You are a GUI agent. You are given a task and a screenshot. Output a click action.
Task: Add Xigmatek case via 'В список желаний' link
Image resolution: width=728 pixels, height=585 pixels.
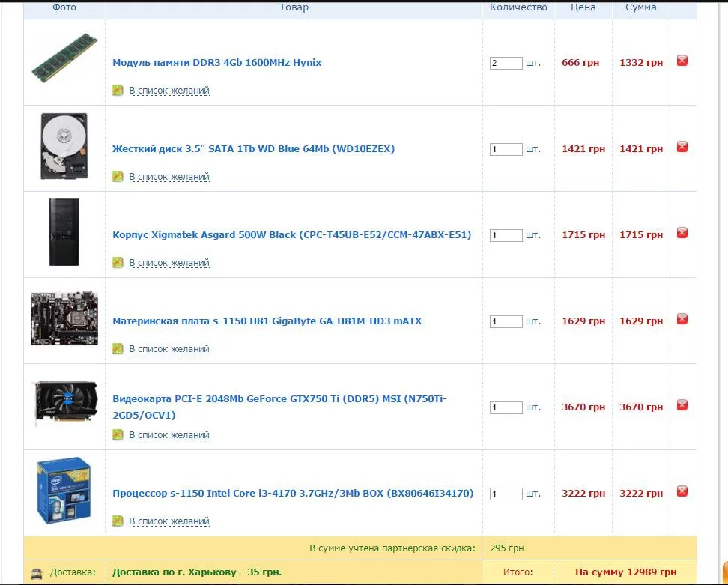[169, 263]
